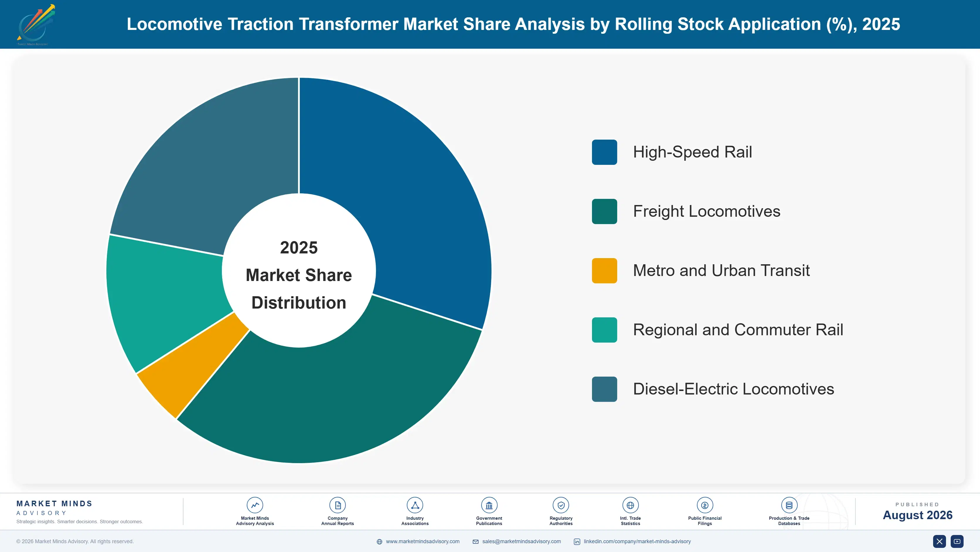The image size is (980, 552).
Task: Select the Regional and Commuter Rail legend label
Action: 738,330
